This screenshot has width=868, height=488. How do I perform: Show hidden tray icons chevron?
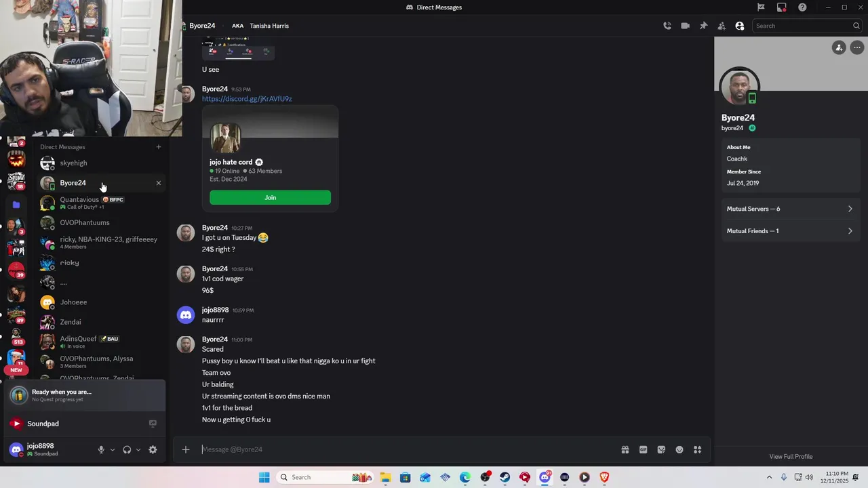[769, 477]
